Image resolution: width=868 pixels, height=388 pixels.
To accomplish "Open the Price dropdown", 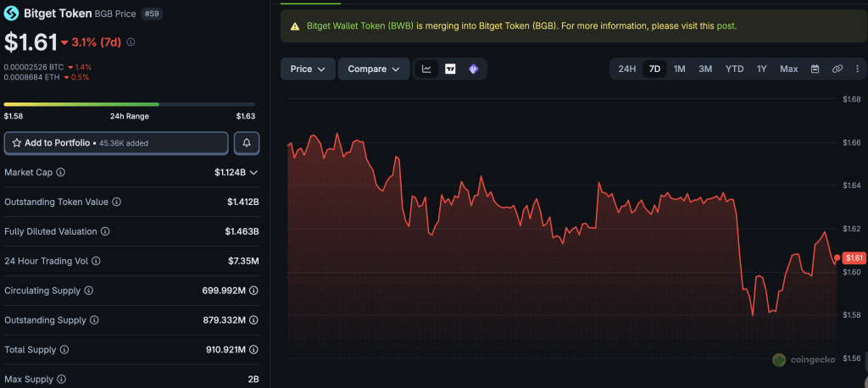I will (x=308, y=69).
